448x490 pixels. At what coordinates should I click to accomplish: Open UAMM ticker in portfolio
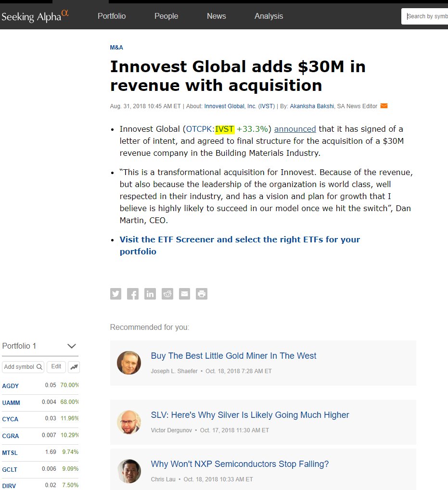click(x=11, y=403)
